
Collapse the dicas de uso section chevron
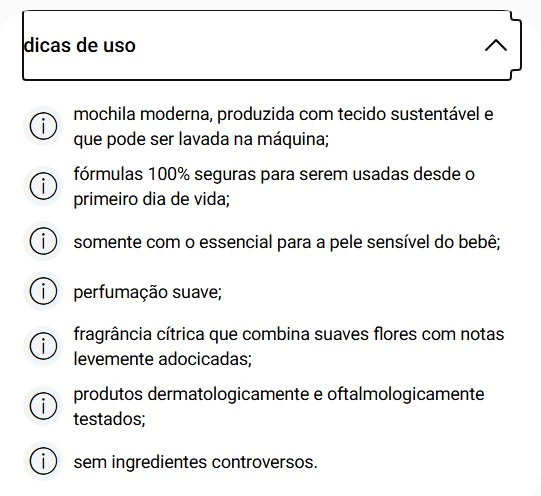tap(496, 45)
